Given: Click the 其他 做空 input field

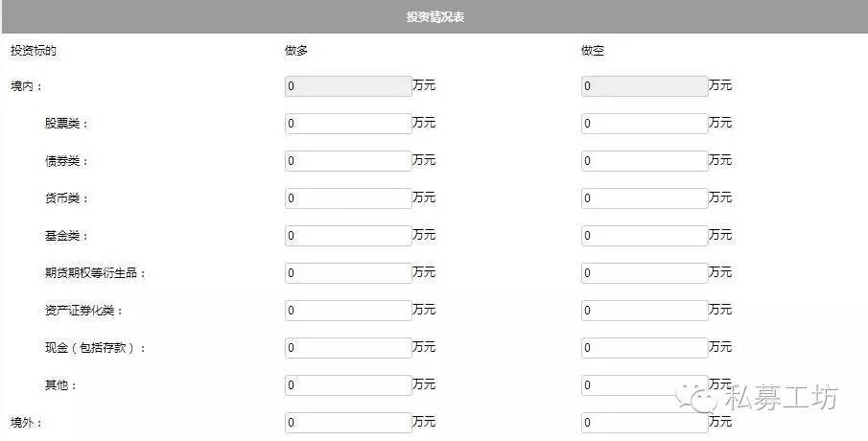Looking at the screenshot, I should pos(645,385).
